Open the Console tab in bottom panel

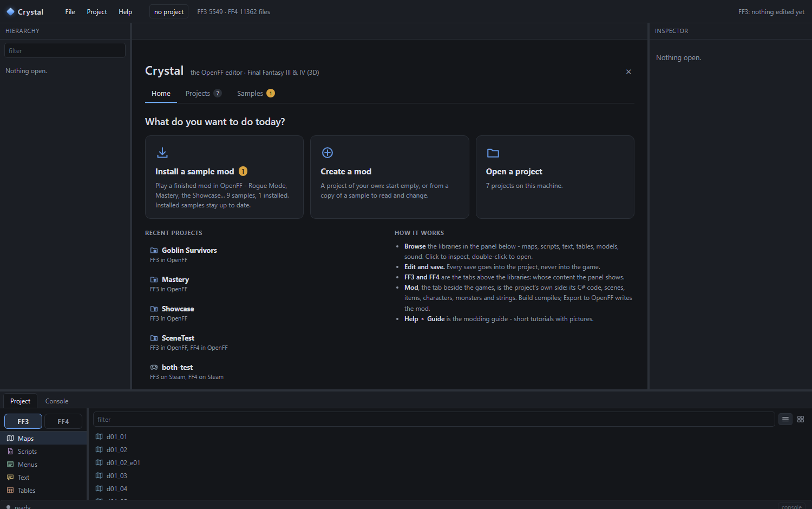[x=57, y=401]
